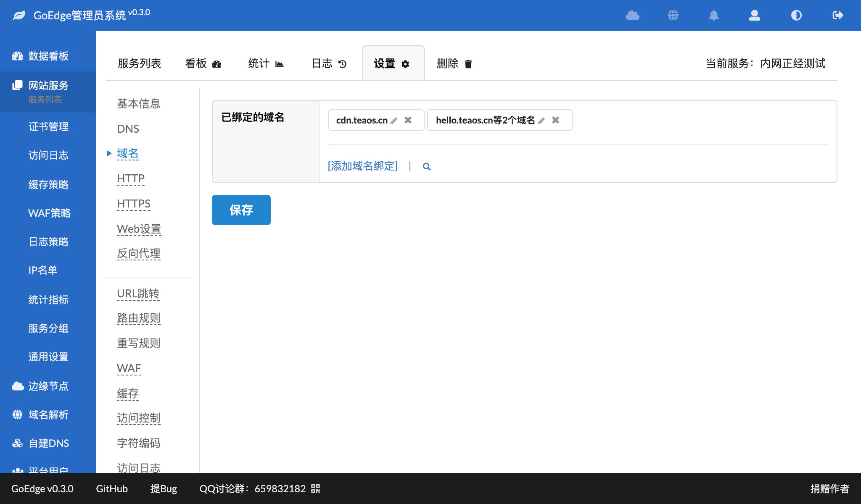This screenshot has width=861, height=504.
Task: Open the user profile icon
Action: tap(755, 16)
